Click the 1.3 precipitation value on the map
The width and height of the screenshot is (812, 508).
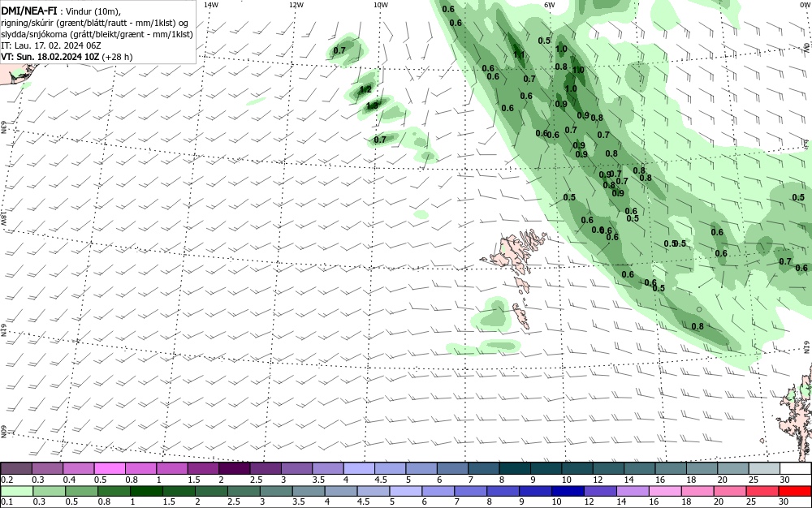372,106
